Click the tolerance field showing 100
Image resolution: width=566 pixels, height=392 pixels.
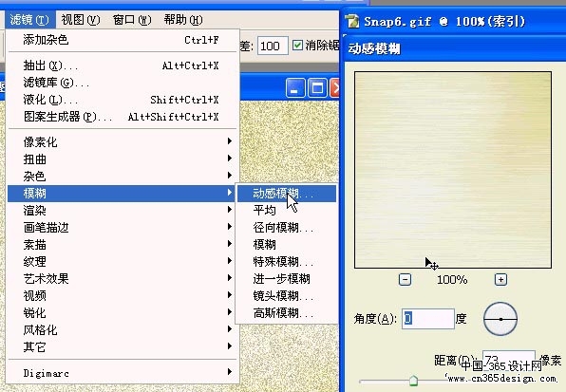273,46
